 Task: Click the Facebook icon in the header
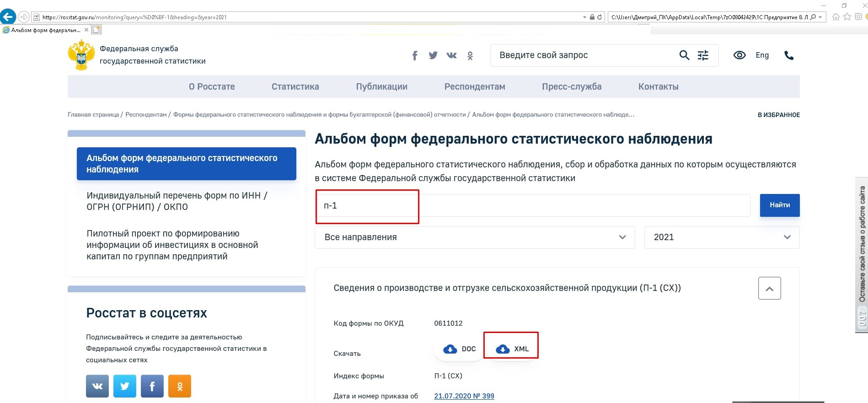415,56
